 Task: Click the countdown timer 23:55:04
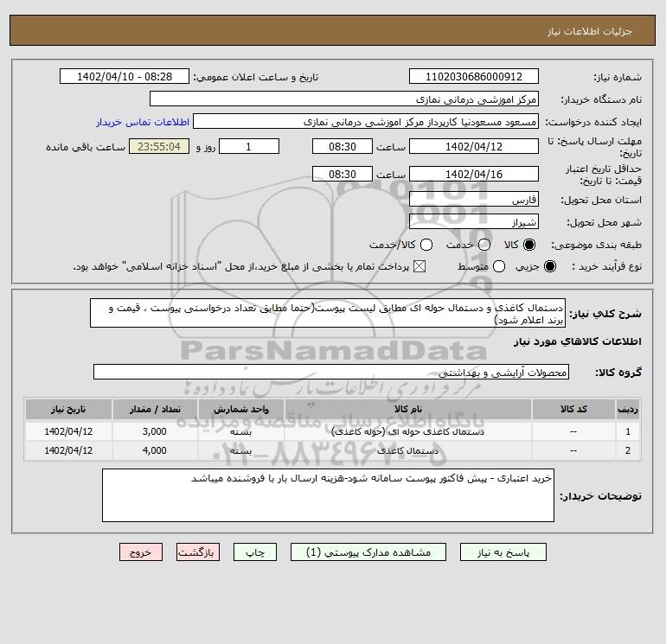click(159, 147)
